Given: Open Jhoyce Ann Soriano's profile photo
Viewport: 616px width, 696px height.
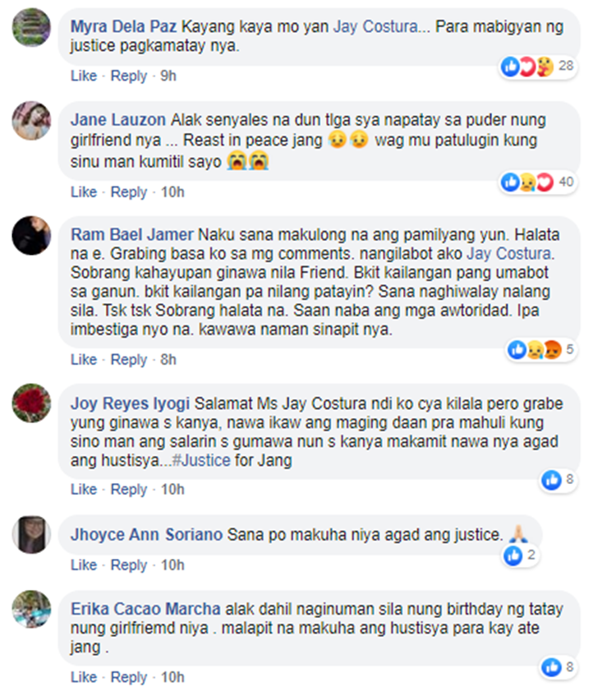Looking at the screenshot, I should tap(31, 534).
